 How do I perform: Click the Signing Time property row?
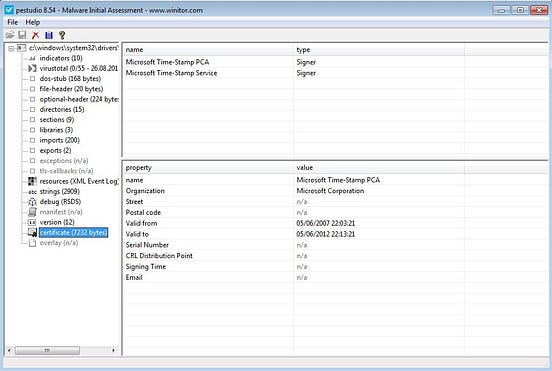tap(334, 266)
